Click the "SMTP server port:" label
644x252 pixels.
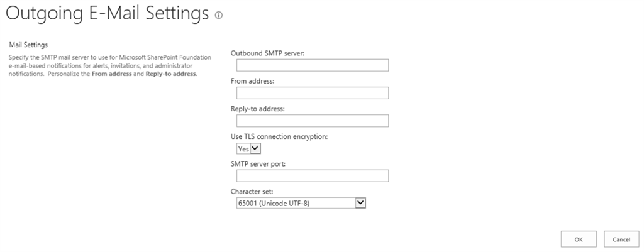260,164
